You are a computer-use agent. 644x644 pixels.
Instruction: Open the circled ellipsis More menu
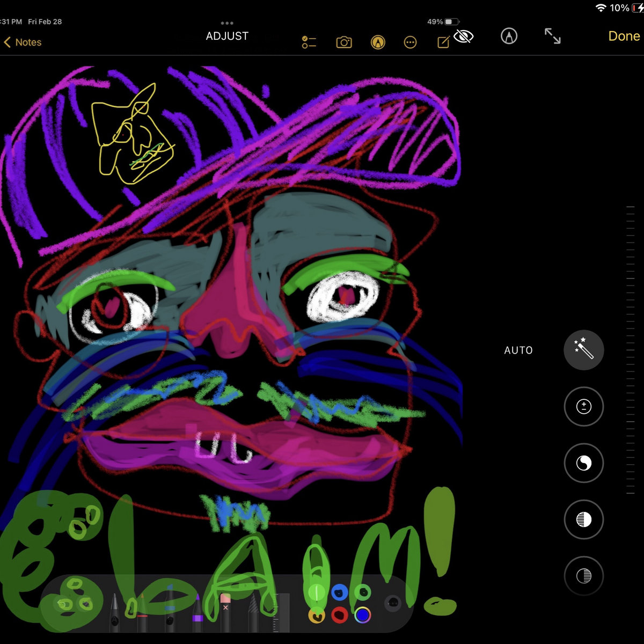point(410,42)
